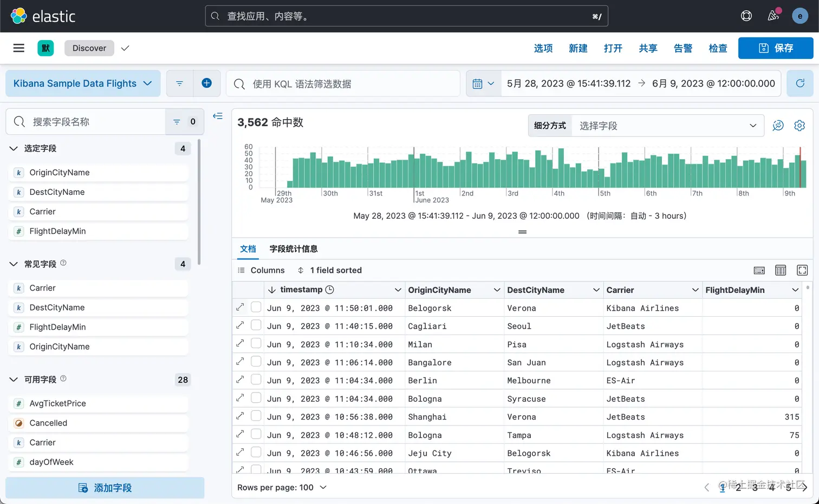Image resolution: width=819 pixels, height=504 pixels.
Task: Select the Milan to Pisa row checkbox
Action: (x=256, y=343)
